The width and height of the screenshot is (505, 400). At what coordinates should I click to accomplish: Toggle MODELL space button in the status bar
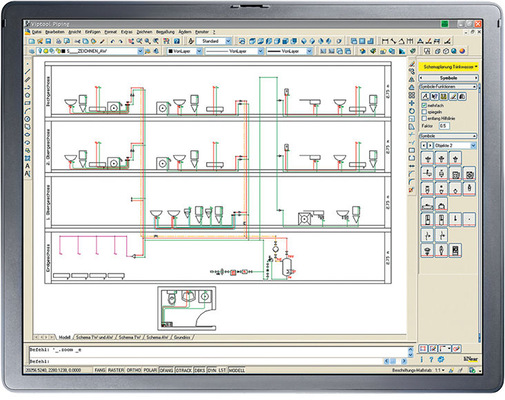pos(237,370)
